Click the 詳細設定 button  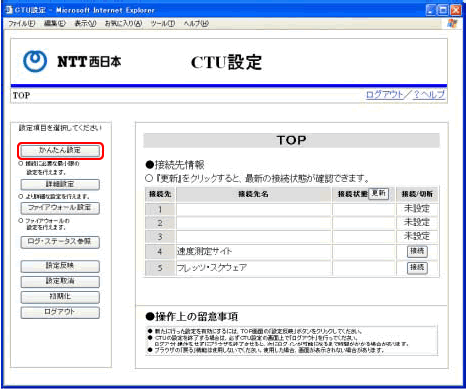pos(60,184)
